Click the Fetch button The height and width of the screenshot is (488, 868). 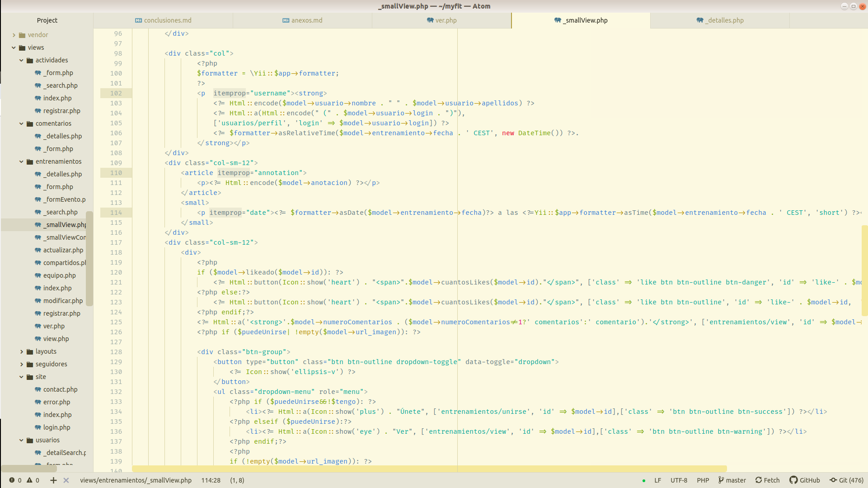tap(768, 480)
